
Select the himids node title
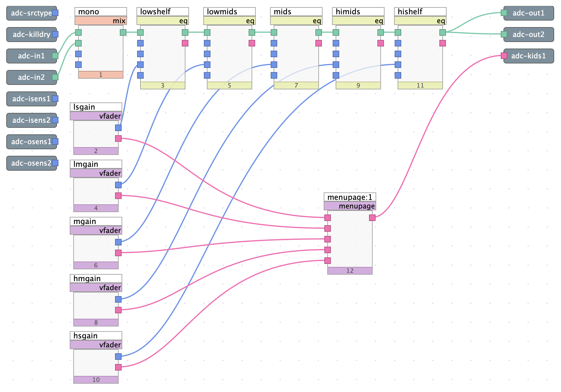point(358,12)
